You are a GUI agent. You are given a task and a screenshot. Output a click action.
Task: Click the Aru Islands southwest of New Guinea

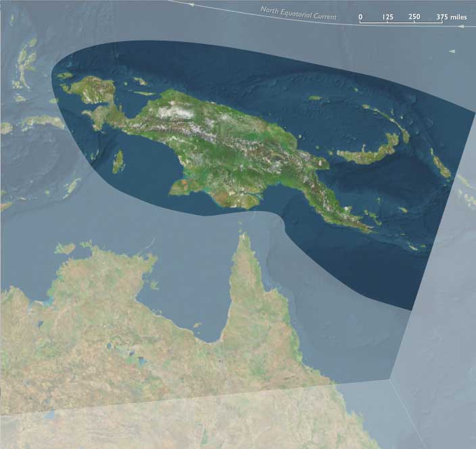click(118, 161)
